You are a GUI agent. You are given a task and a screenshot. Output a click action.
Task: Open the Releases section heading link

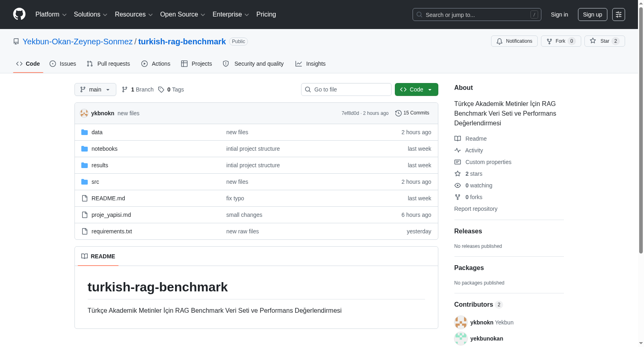coord(468,231)
